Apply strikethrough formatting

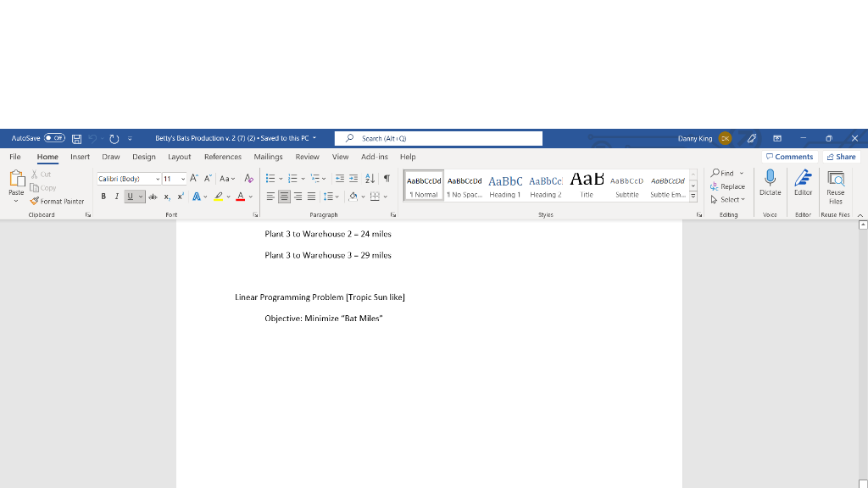(x=153, y=197)
